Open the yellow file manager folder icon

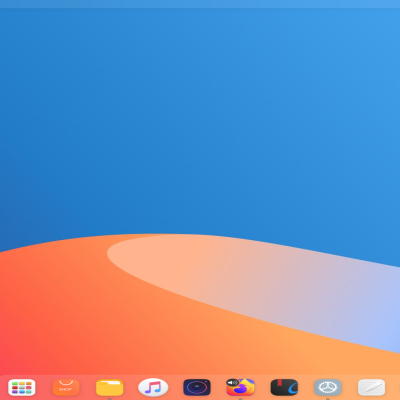tap(109, 387)
